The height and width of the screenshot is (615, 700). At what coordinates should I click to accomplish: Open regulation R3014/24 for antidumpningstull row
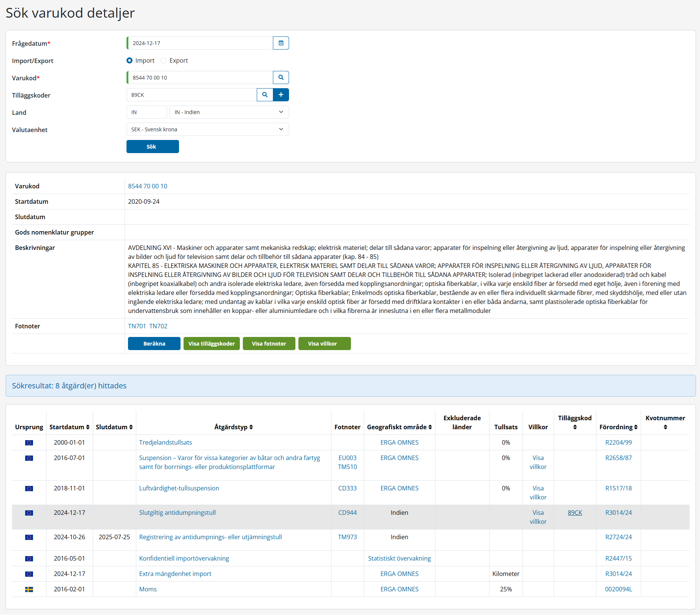click(618, 513)
